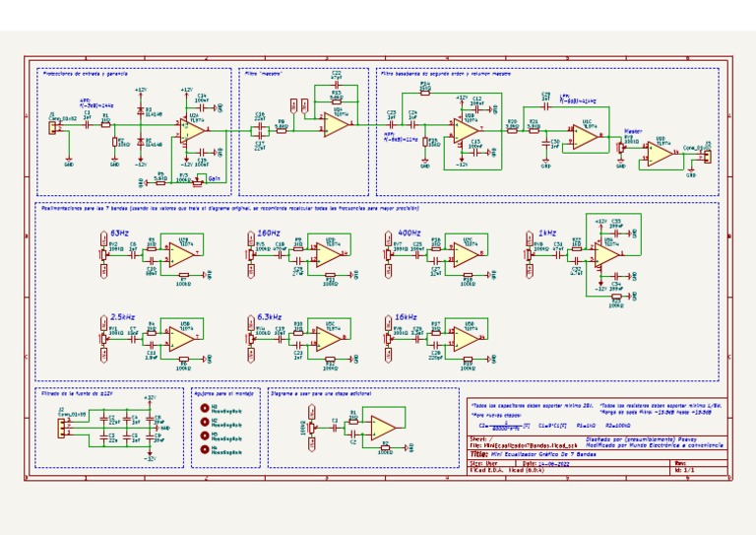The width and height of the screenshot is (756, 535).
Task: Click "Realimentaciones para las 7 bandas" heading
Action: (x=230, y=209)
